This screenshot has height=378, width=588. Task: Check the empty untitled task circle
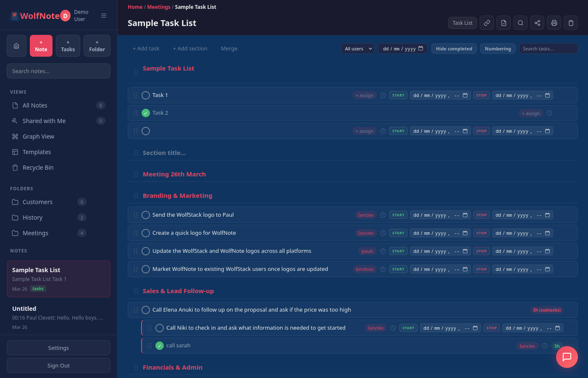146,131
